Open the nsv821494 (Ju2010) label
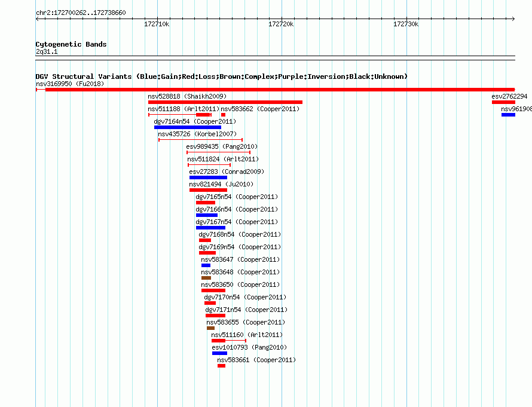The width and height of the screenshot is (532, 407). [x=221, y=184]
